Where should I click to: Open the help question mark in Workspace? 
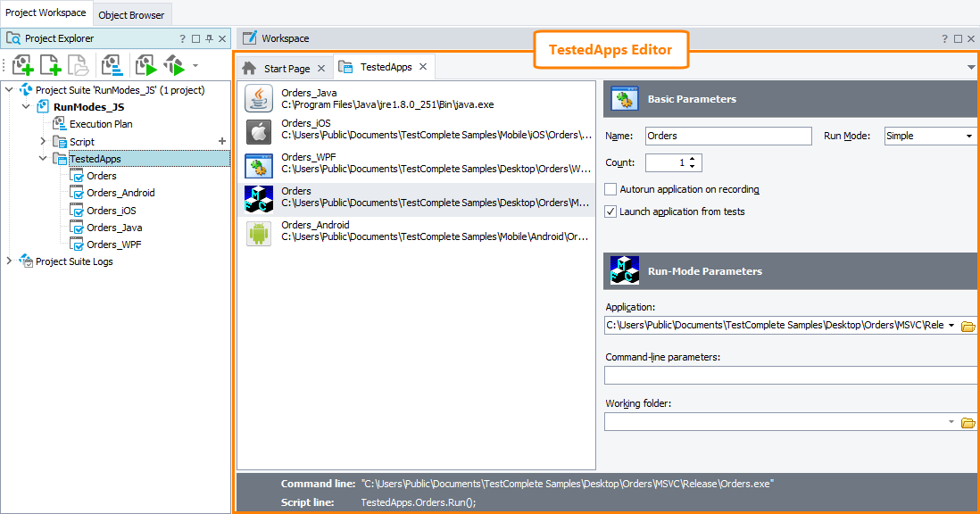(x=944, y=37)
